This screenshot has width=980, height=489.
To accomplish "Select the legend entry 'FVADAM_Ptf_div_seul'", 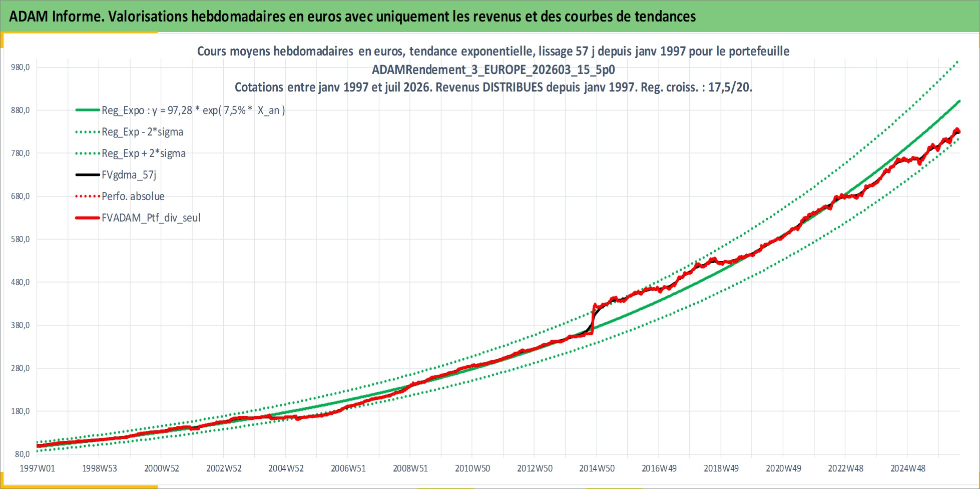I will (x=151, y=218).
